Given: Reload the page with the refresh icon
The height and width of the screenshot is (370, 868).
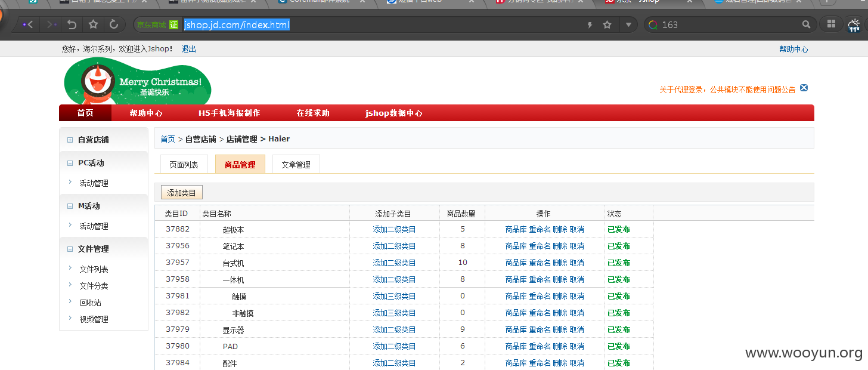Looking at the screenshot, I should [113, 24].
